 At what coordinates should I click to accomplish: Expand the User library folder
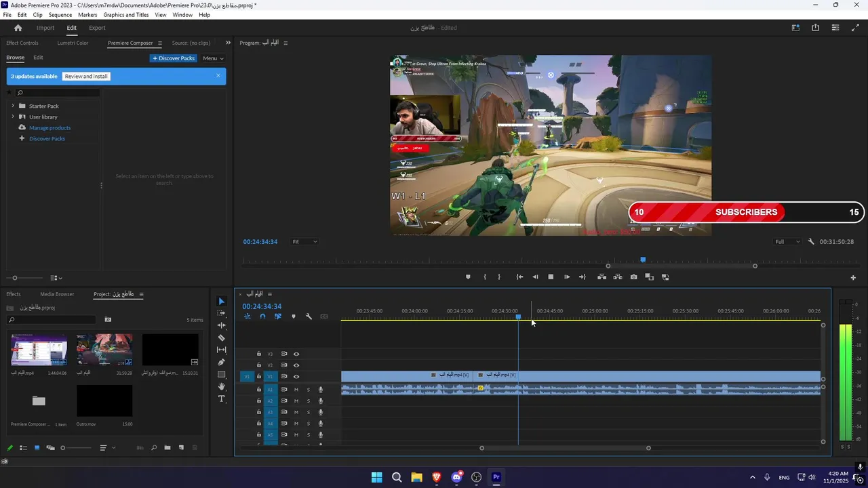click(12, 117)
